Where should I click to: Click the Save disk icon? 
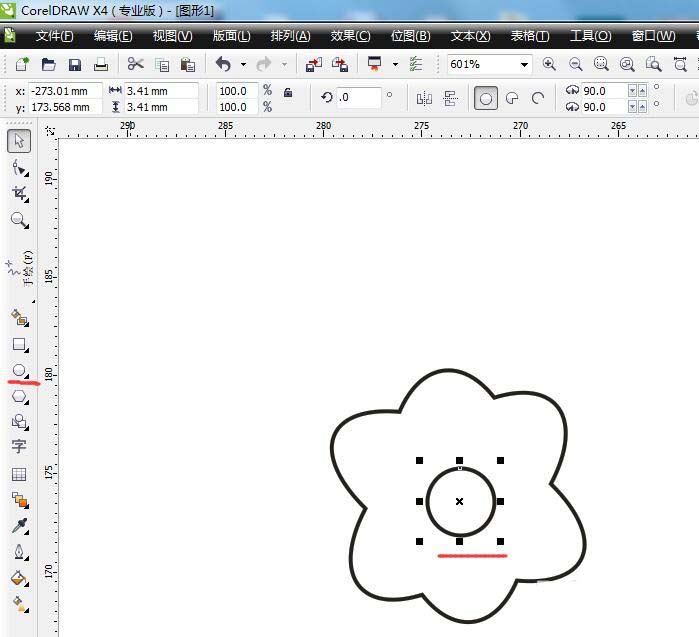coord(74,64)
